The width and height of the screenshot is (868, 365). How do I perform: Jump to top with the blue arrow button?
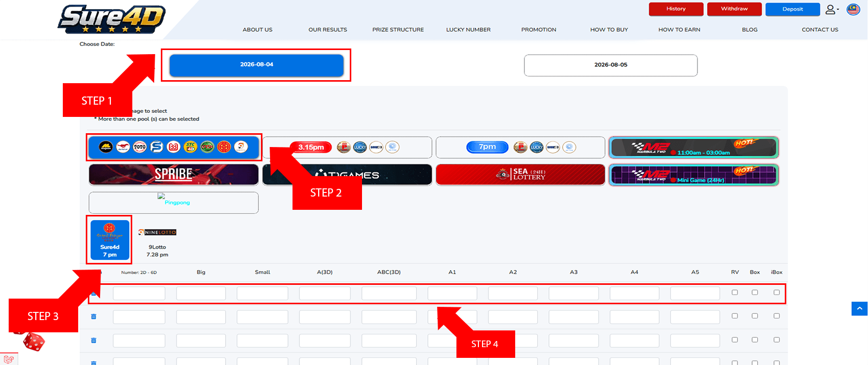tap(859, 308)
